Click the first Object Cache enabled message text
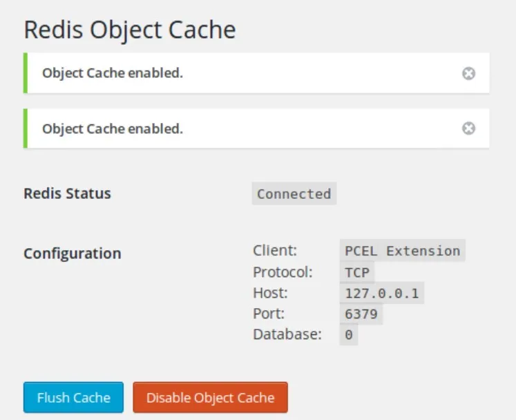Image resolution: width=516 pixels, height=420 pixels. 113,73
